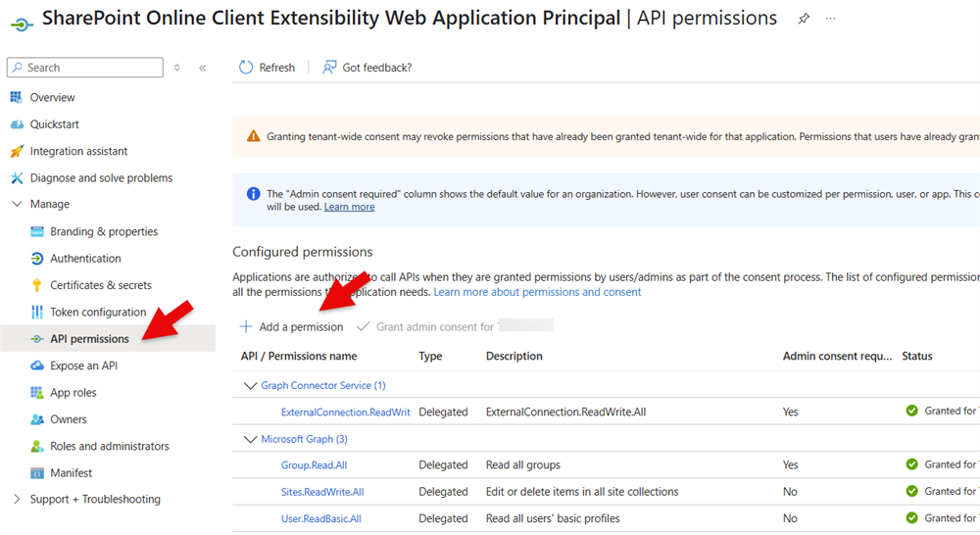The image size is (980, 535).
Task: Click the app logo icon beside page title
Action: [x=22, y=25]
